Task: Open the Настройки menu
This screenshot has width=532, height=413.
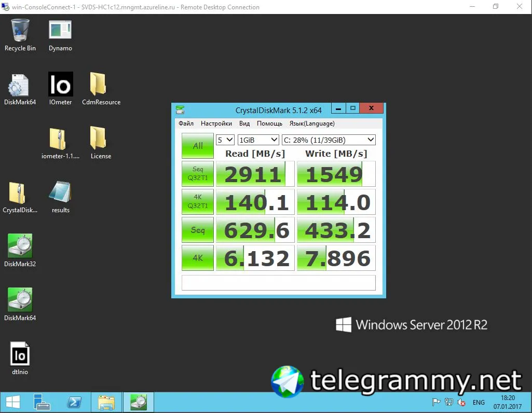Action: (x=216, y=123)
